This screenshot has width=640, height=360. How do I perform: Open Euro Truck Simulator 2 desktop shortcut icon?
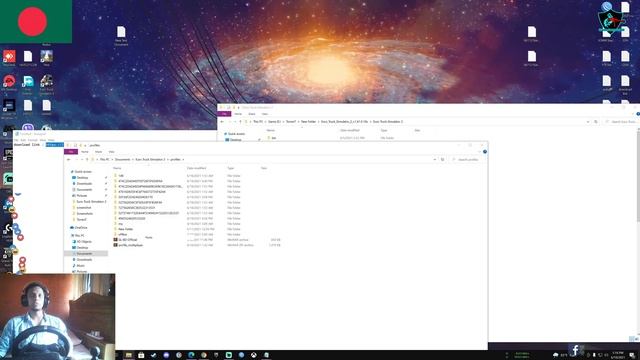tap(46, 85)
